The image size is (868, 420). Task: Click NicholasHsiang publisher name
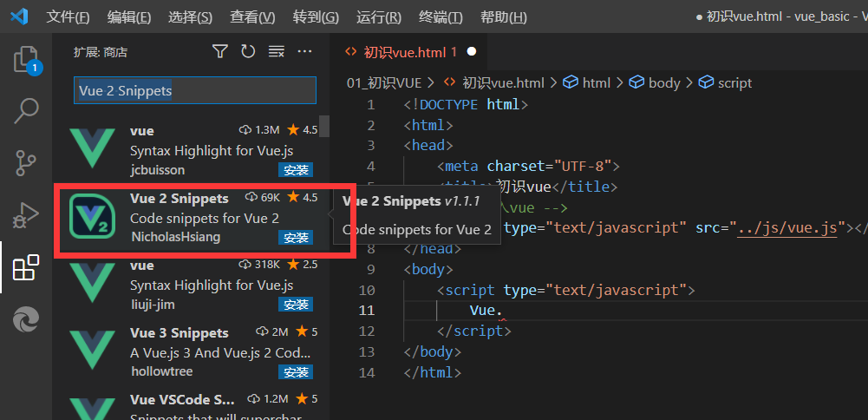[x=175, y=237]
